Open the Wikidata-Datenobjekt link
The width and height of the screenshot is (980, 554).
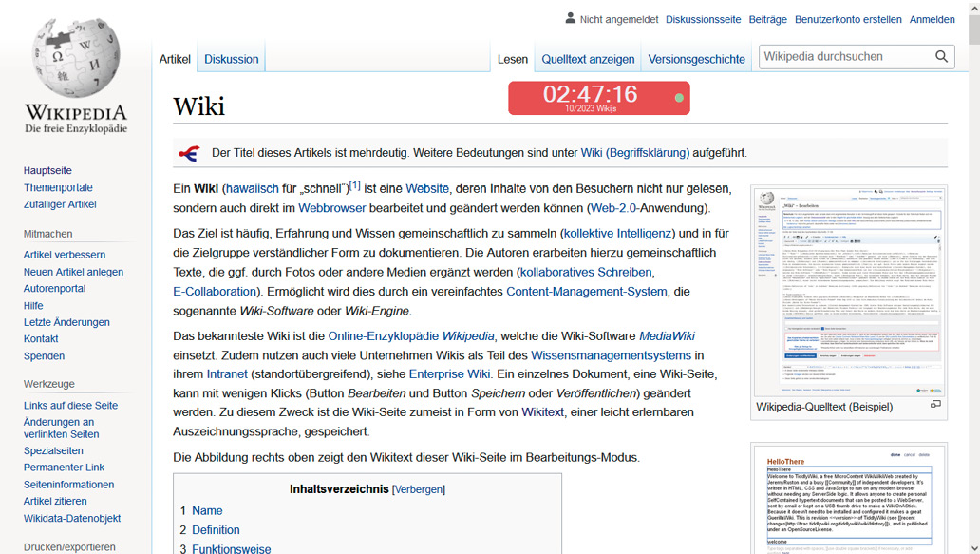[x=72, y=518]
